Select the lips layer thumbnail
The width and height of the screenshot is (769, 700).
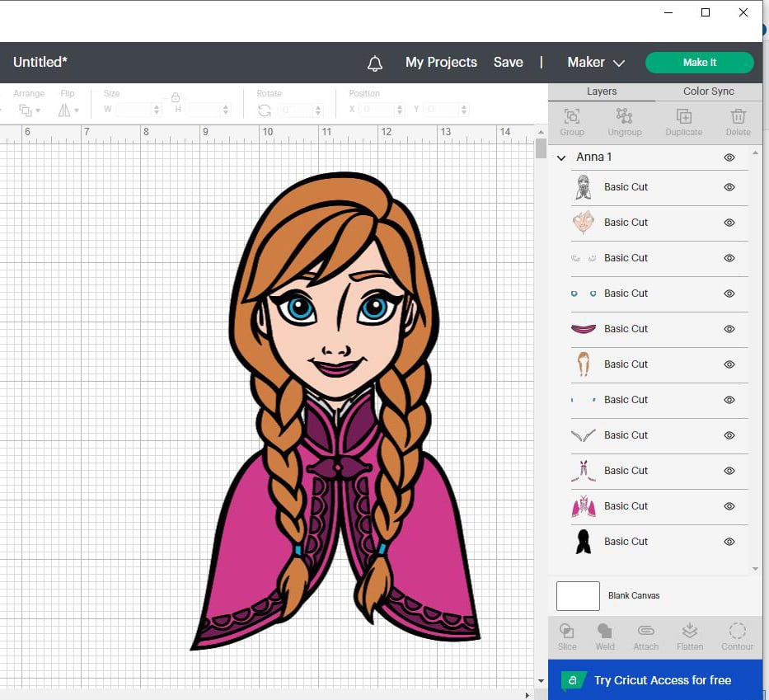(x=583, y=329)
